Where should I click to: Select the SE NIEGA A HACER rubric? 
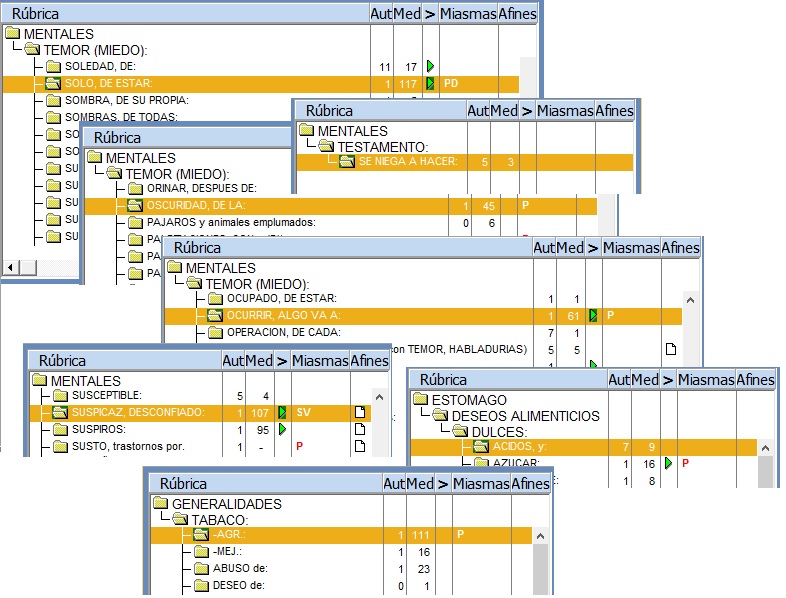pos(407,162)
